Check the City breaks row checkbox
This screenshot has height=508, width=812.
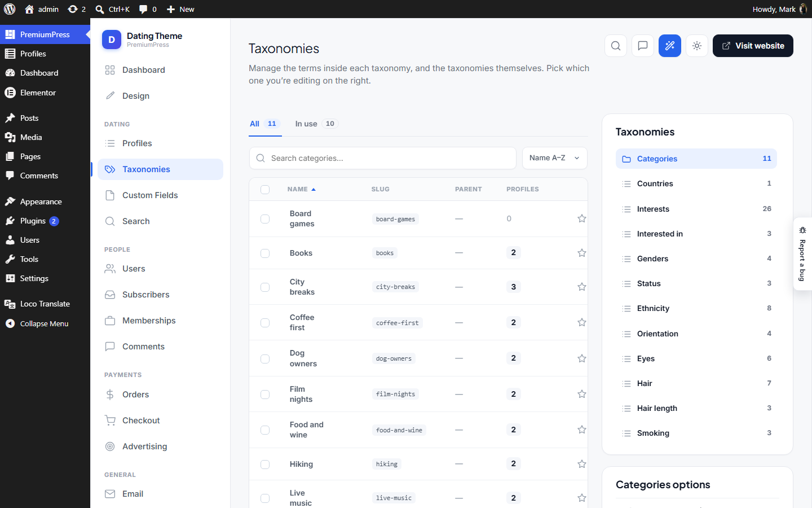click(265, 287)
